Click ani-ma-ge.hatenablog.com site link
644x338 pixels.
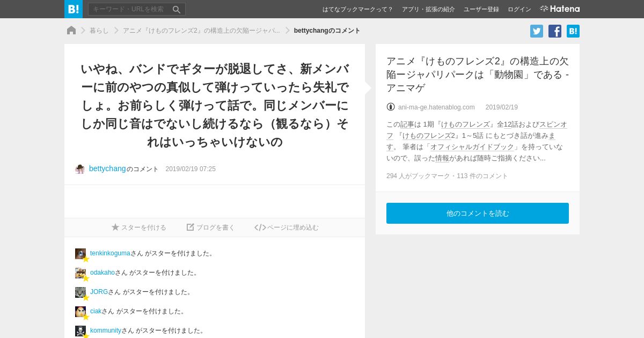[x=436, y=107]
